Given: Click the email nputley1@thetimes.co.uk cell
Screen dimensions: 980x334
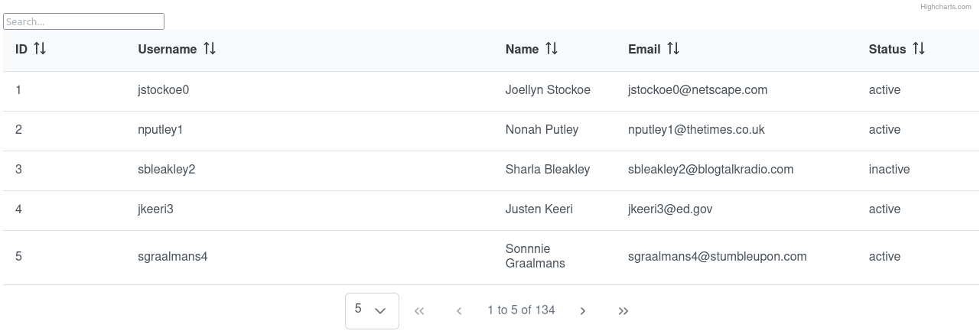Looking at the screenshot, I should point(696,130).
